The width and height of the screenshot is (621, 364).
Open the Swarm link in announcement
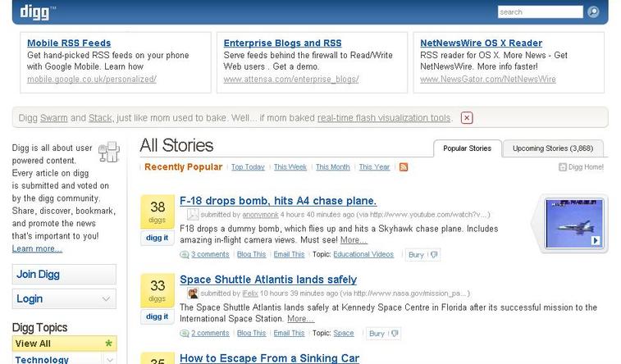[x=54, y=118]
